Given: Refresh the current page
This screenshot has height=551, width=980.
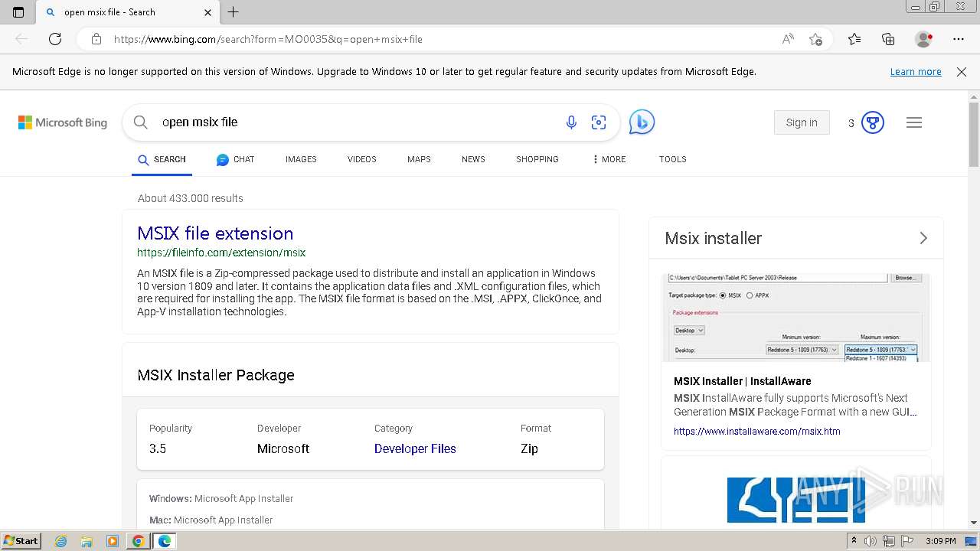Looking at the screenshot, I should tap(55, 39).
